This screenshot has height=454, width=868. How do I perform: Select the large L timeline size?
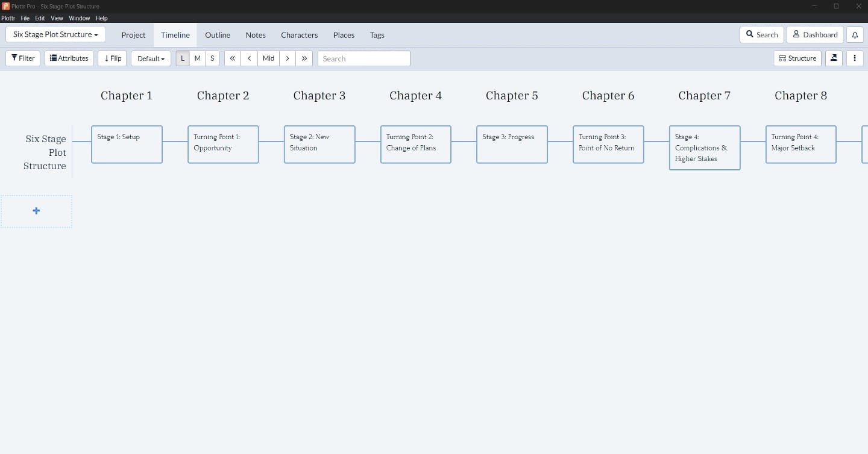pyautogui.click(x=182, y=58)
